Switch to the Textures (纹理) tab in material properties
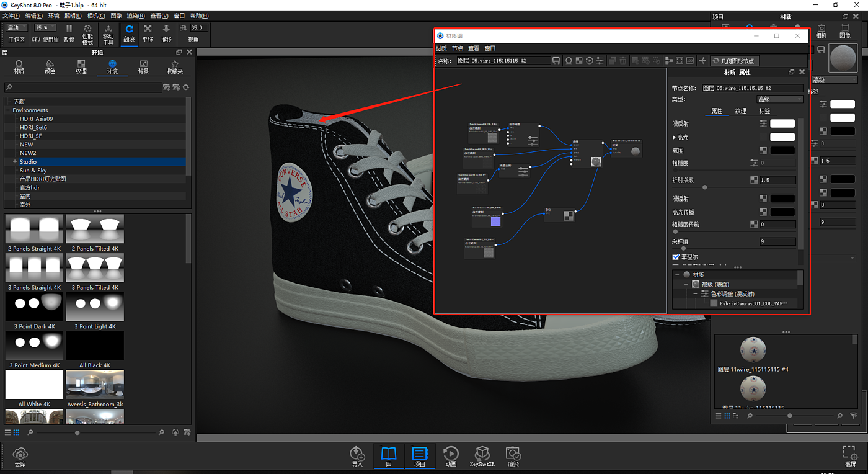 click(x=740, y=111)
